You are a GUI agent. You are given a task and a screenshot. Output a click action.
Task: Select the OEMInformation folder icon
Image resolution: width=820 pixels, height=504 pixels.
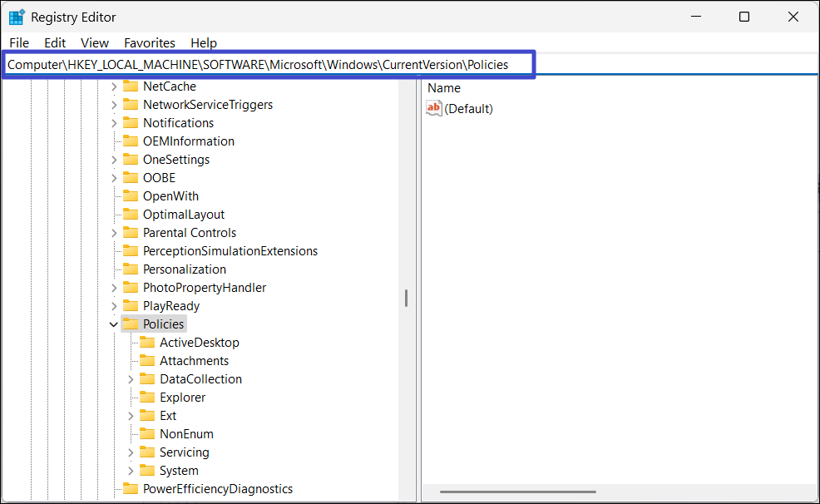point(131,141)
